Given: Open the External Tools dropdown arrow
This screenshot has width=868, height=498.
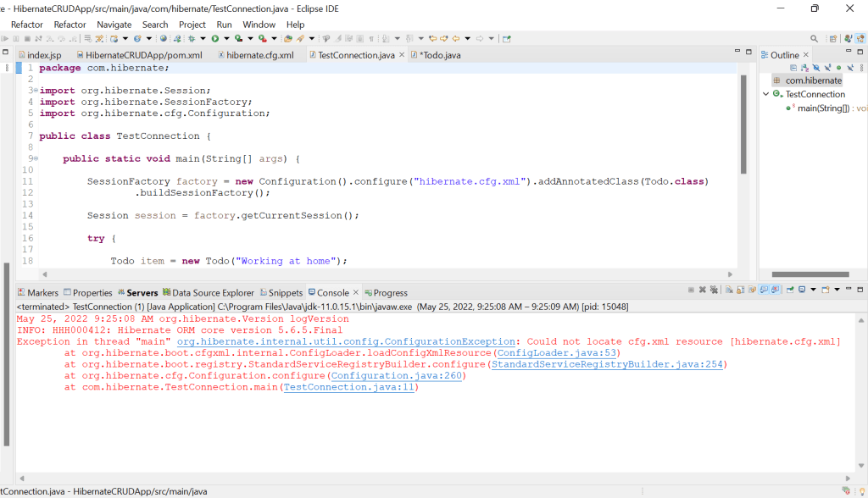Looking at the screenshot, I should (x=274, y=39).
